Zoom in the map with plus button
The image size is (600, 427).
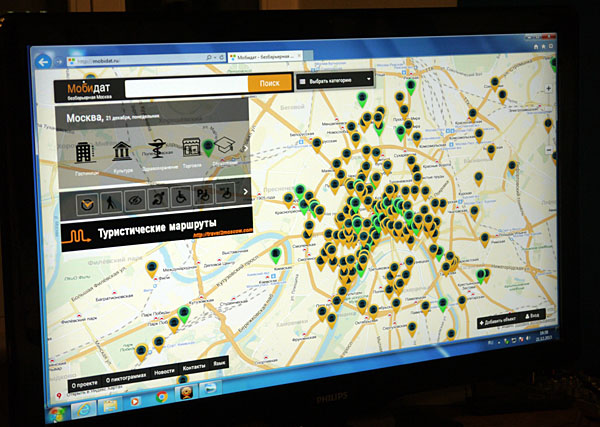click(548, 88)
